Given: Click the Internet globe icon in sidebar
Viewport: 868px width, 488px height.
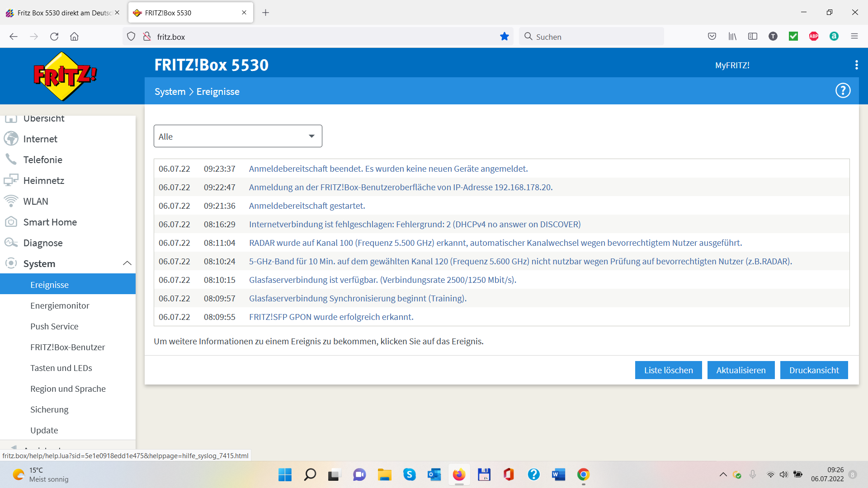Looking at the screenshot, I should [x=11, y=139].
